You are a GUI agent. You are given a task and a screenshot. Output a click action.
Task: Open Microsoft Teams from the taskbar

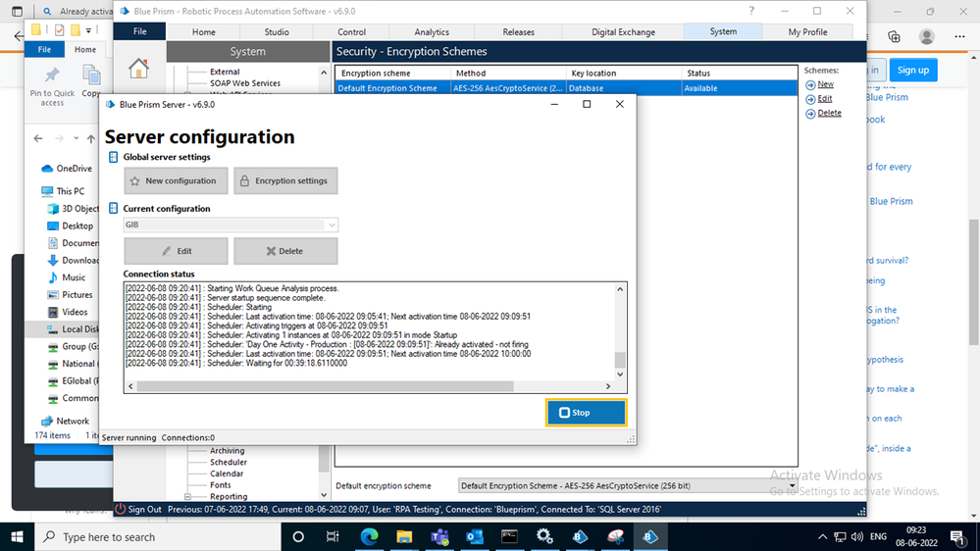click(x=439, y=536)
